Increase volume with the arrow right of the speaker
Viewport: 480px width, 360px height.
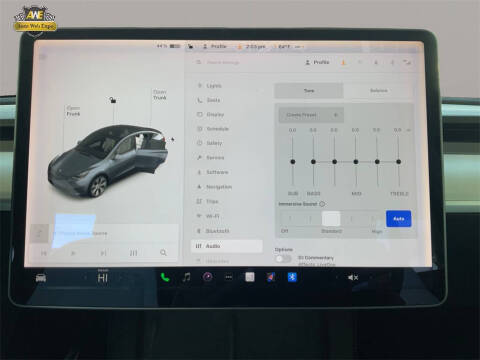[x=370, y=277]
